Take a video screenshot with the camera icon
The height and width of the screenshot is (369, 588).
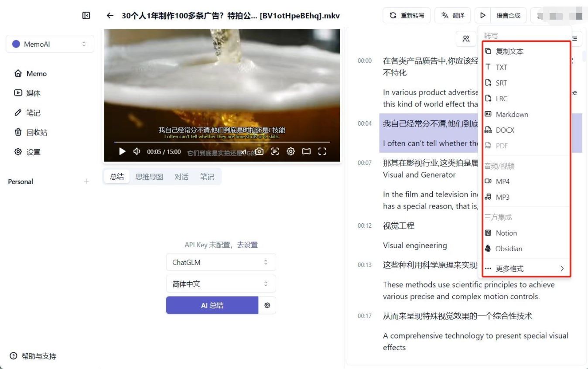pyautogui.click(x=260, y=151)
